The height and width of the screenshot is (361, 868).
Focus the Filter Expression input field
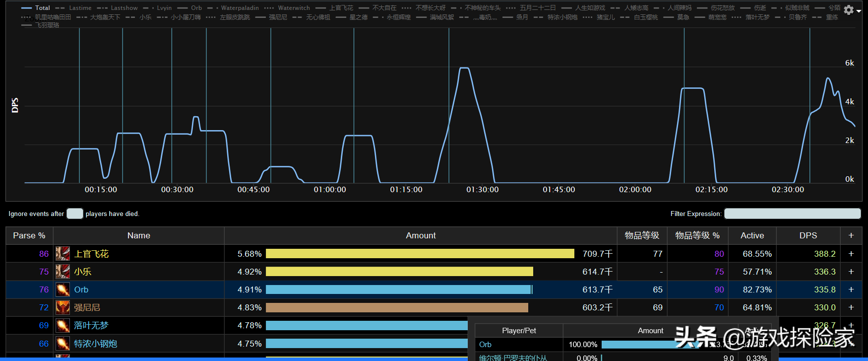792,214
